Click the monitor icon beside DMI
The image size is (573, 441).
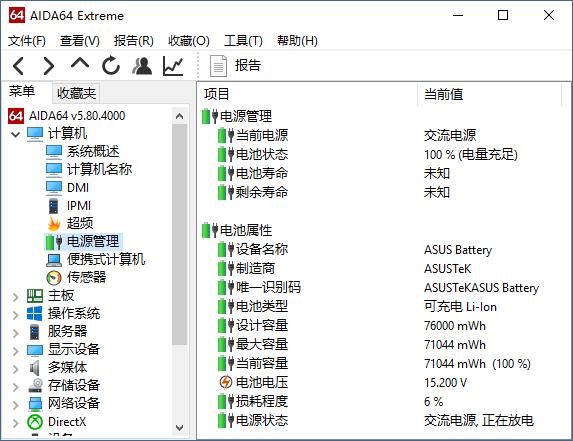pyautogui.click(x=54, y=188)
